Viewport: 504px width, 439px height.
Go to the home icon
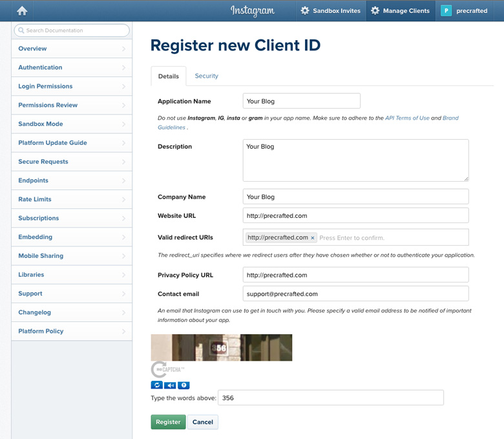(x=22, y=10)
